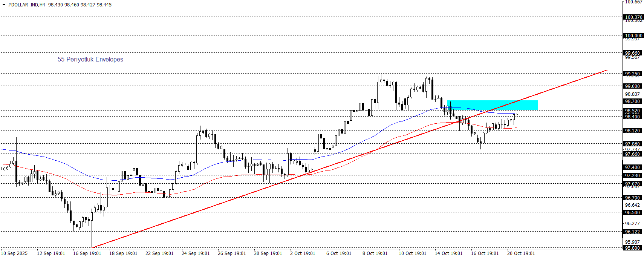
Task: Click the 95.907 price scale value
Action: point(632,242)
